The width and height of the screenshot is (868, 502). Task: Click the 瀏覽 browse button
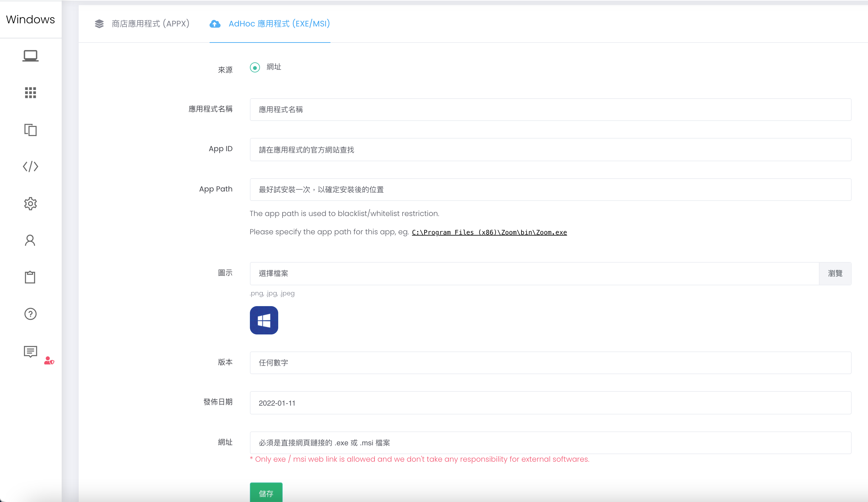tap(835, 273)
